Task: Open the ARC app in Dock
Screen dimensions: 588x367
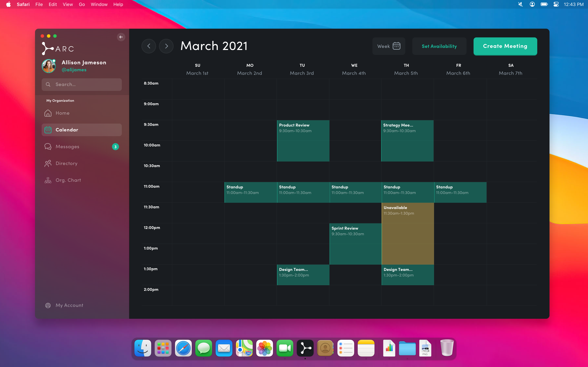Action: 305,348
